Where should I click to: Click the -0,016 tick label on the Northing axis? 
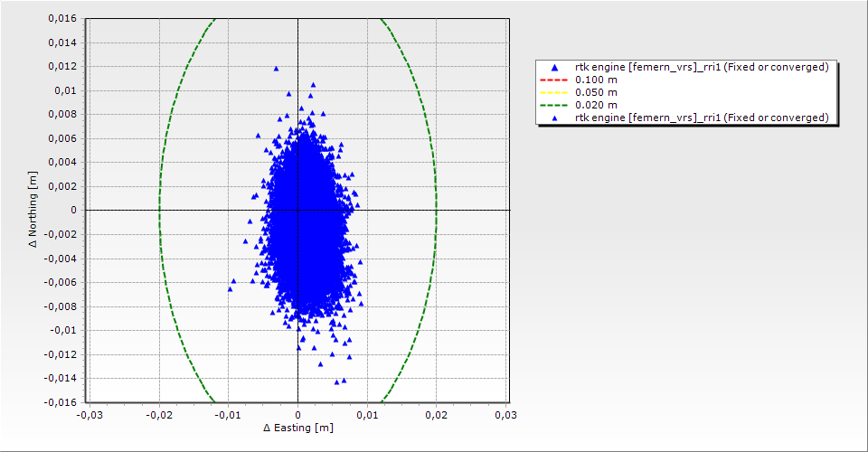(x=60, y=401)
